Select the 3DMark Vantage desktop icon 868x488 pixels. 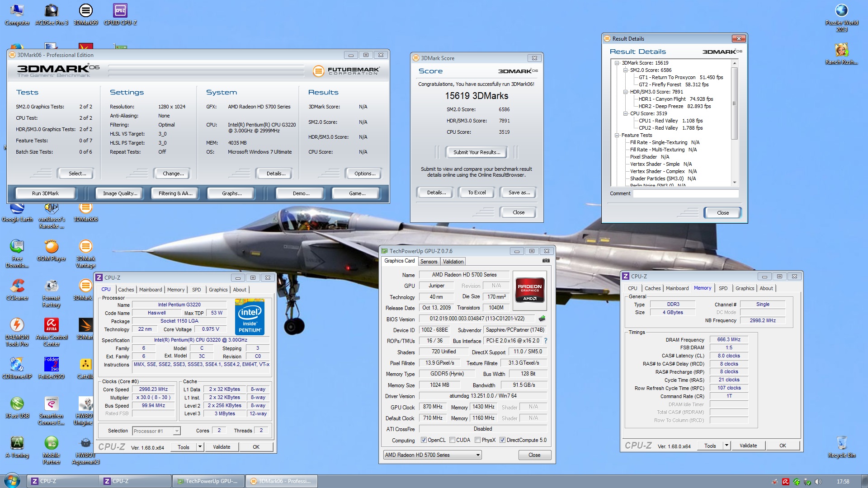85,254
